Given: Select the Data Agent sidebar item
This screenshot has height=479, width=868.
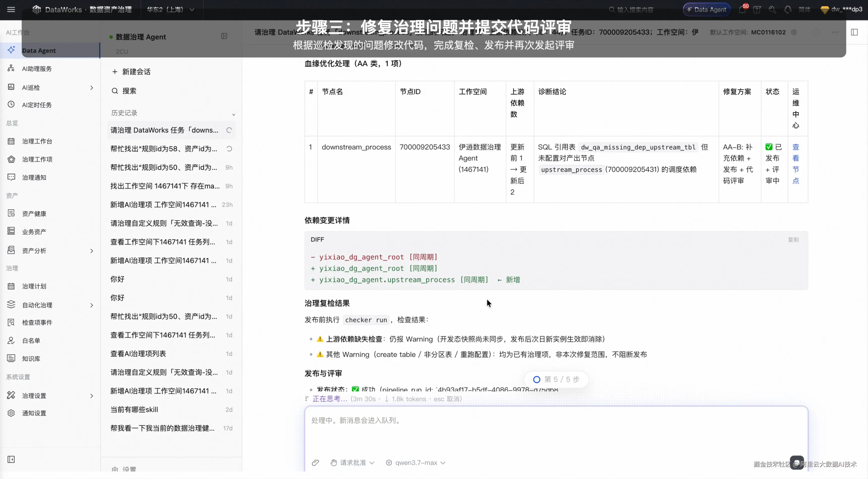Looking at the screenshot, I should 50,51.
